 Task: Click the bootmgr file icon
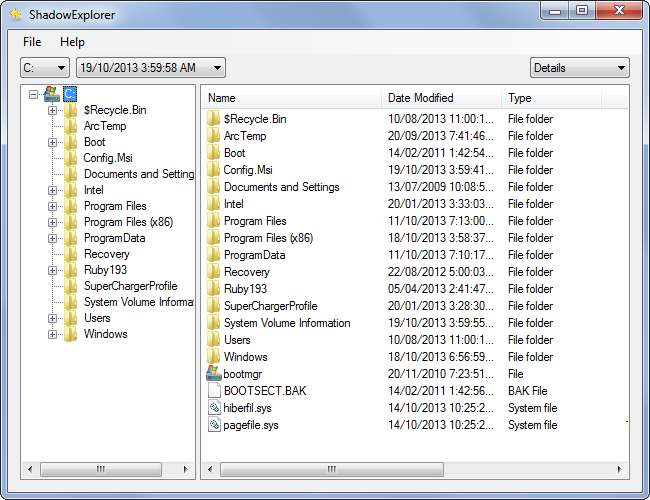(x=214, y=374)
